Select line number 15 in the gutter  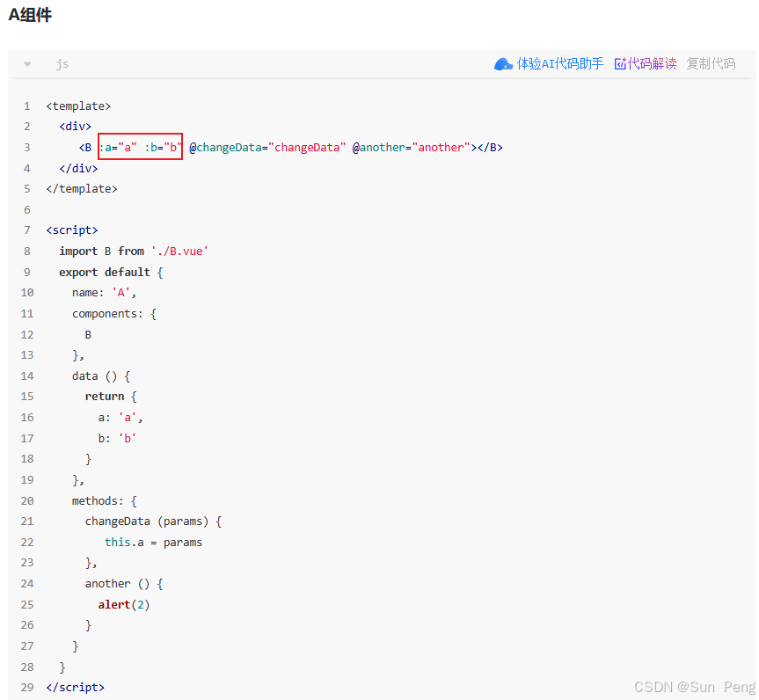click(26, 397)
